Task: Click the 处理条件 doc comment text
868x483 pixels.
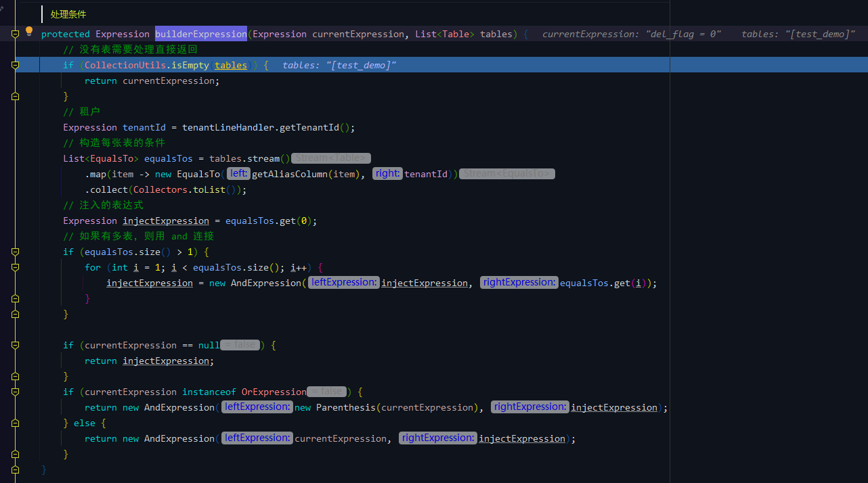Action: (68, 14)
